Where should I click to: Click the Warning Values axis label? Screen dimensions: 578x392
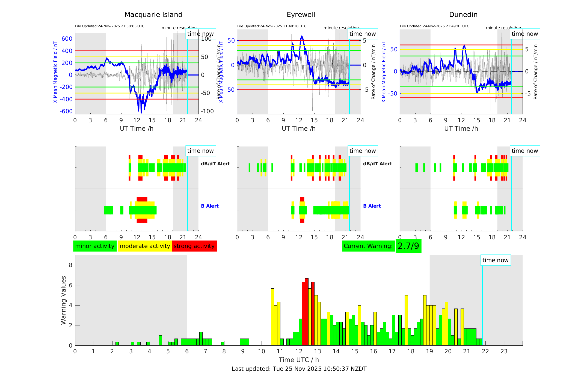tap(63, 300)
